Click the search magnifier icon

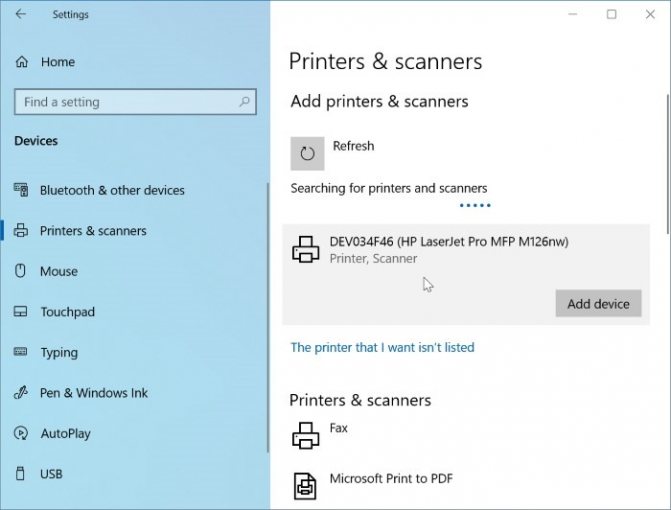(x=244, y=102)
